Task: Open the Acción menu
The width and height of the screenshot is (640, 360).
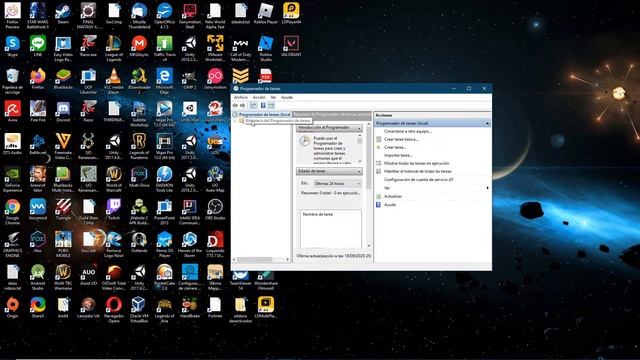Action: click(259, 98)
